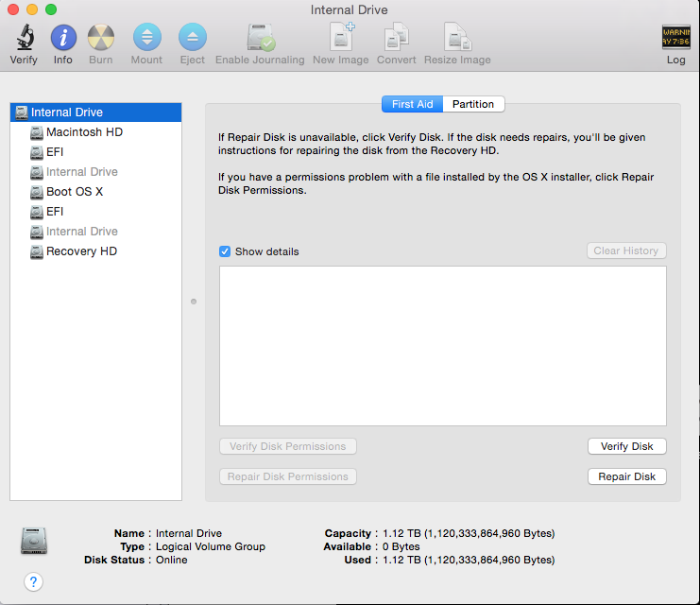Select the grayed Internal Drive above Boot OS X
700x605 pixels.
(95, 172)
